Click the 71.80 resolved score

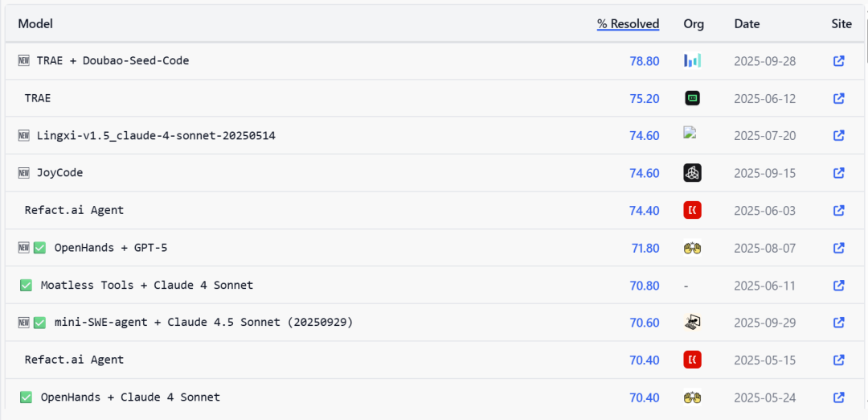click(x=645, y=249)
